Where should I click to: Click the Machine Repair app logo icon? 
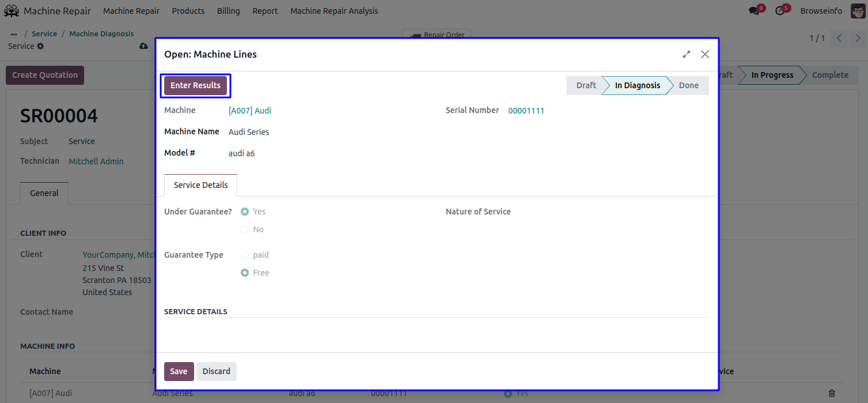[12, 11]
